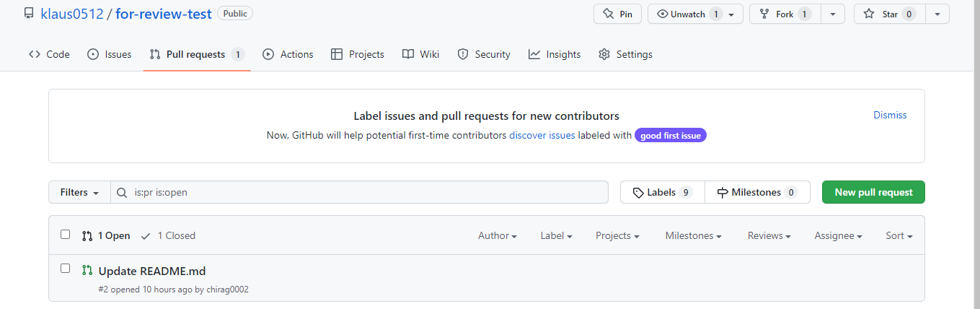Click the repository book icon beside klaus0512
The width and height of the screenshot is (980, 309).
coord(29,14)
